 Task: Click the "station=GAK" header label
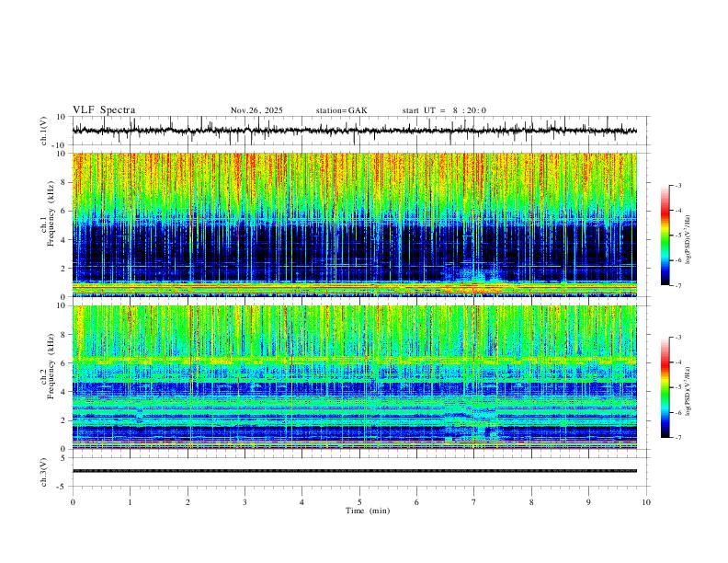(x=342, y=110)
